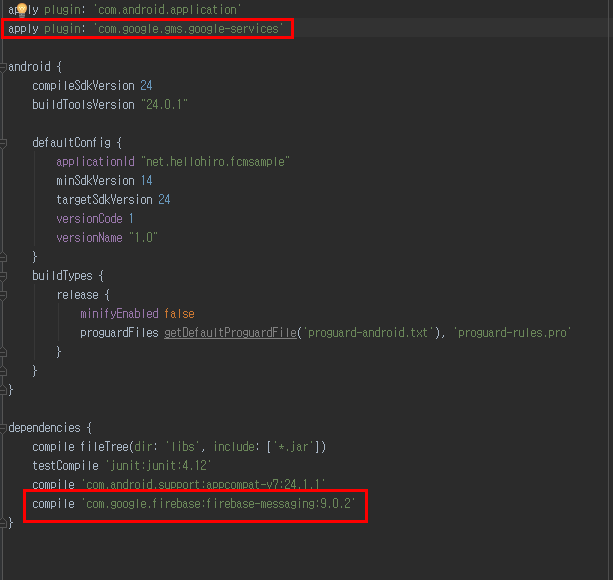Click the versionName "1.0" string
This screenshot has height=580, width=613.
point(143,238)
